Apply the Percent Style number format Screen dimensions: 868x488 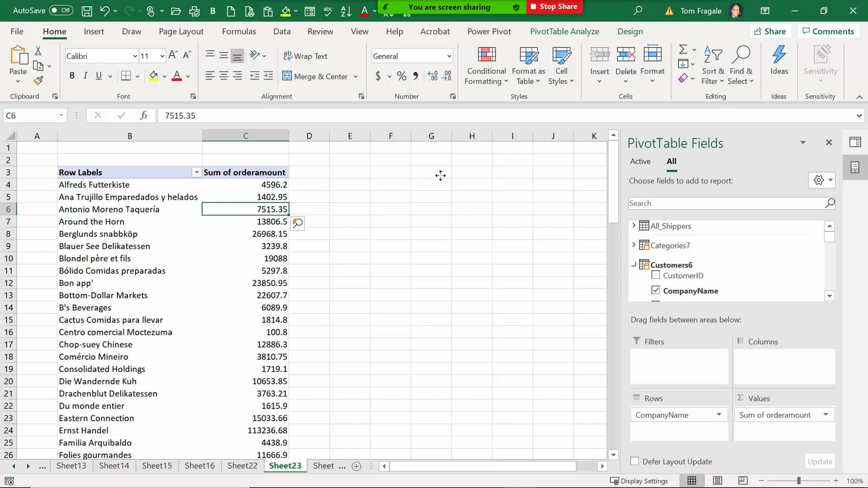click(401, 76)
